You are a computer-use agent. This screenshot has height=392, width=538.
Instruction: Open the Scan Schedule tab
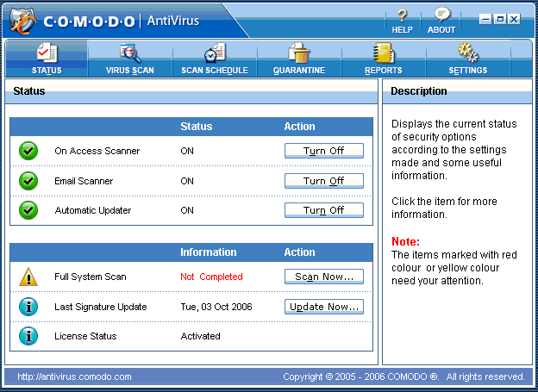(215, 59)
